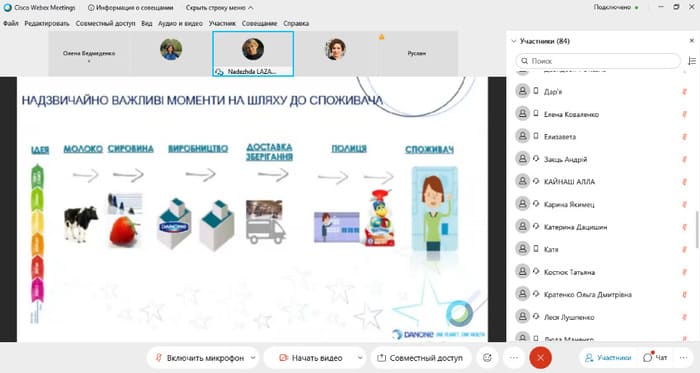Viewport: 700px width, 373px height.
Task: Expand microphone options dropdown arrow
Action: coord(253,358)
